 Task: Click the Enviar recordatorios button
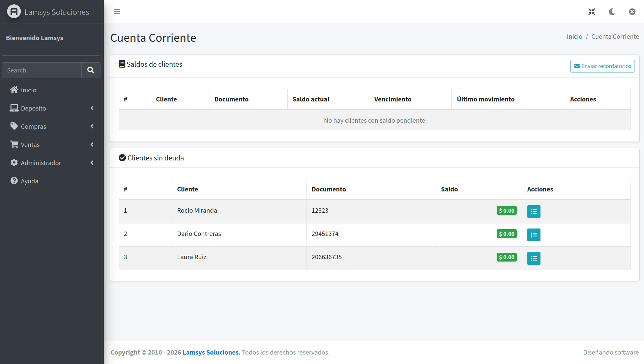pos(603,66)
